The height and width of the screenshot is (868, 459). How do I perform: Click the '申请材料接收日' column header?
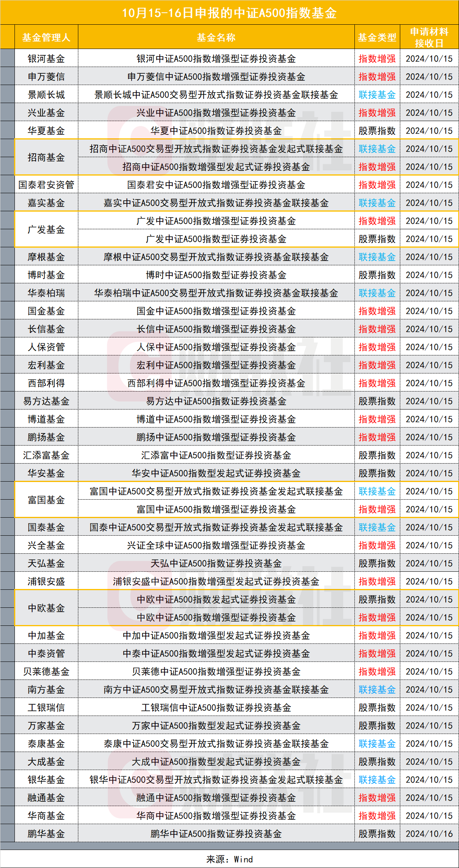click(429, 37)
